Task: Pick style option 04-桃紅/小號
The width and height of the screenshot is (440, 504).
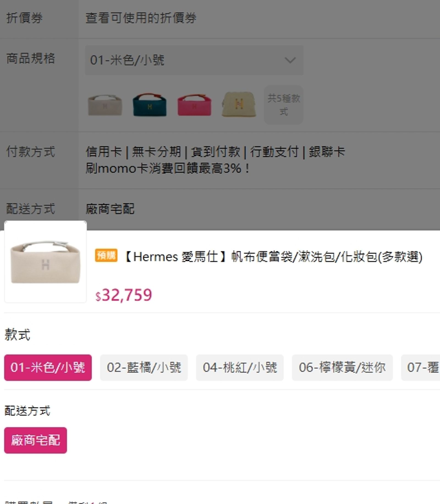Action: coord(240,367)
